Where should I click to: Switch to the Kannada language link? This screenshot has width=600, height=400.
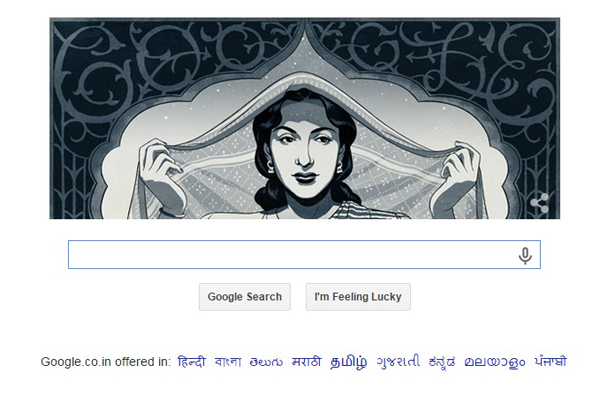(x=442, y=362)
